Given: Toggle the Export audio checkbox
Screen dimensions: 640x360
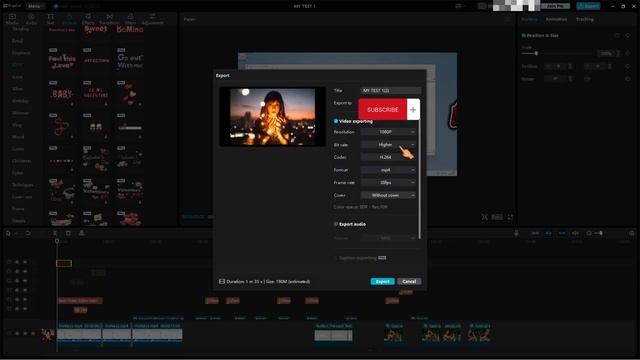Looking at the screenshot, I should [x=336, y=224].
